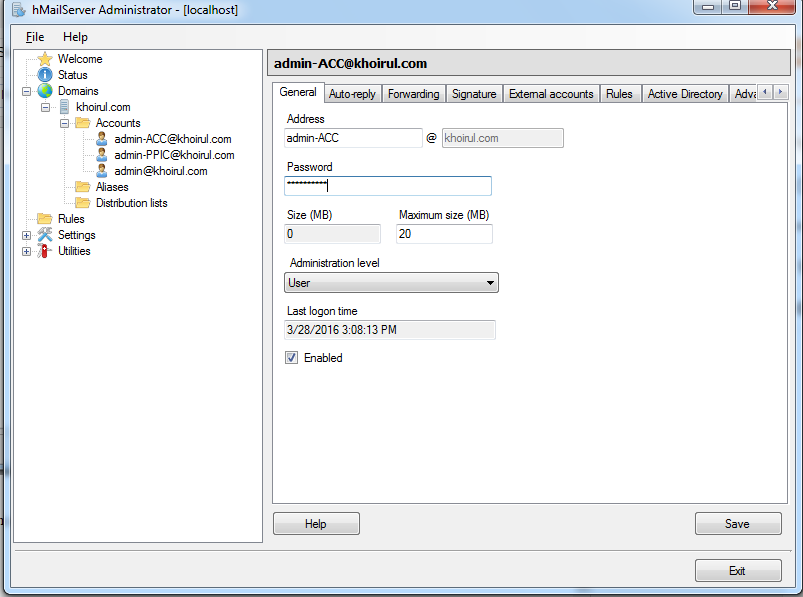
Task: Switch to the External accounts tab
Action: pos(551,94)
